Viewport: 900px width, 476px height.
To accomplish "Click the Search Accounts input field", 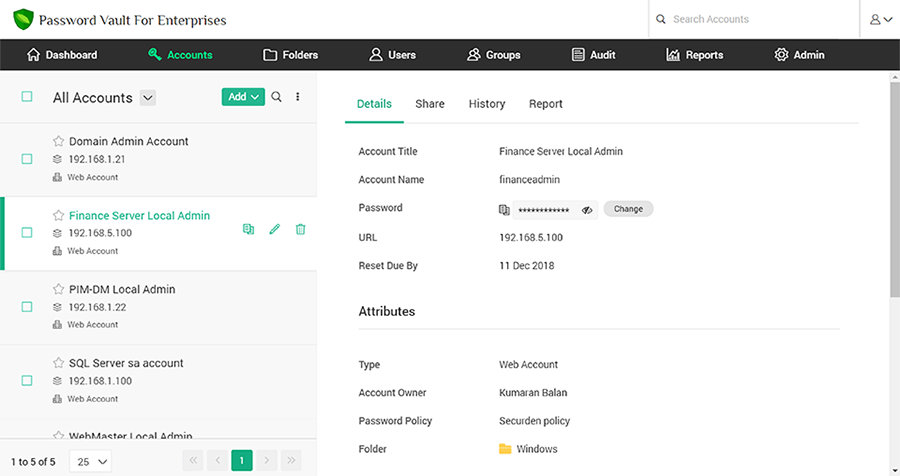I will point(754,19).
